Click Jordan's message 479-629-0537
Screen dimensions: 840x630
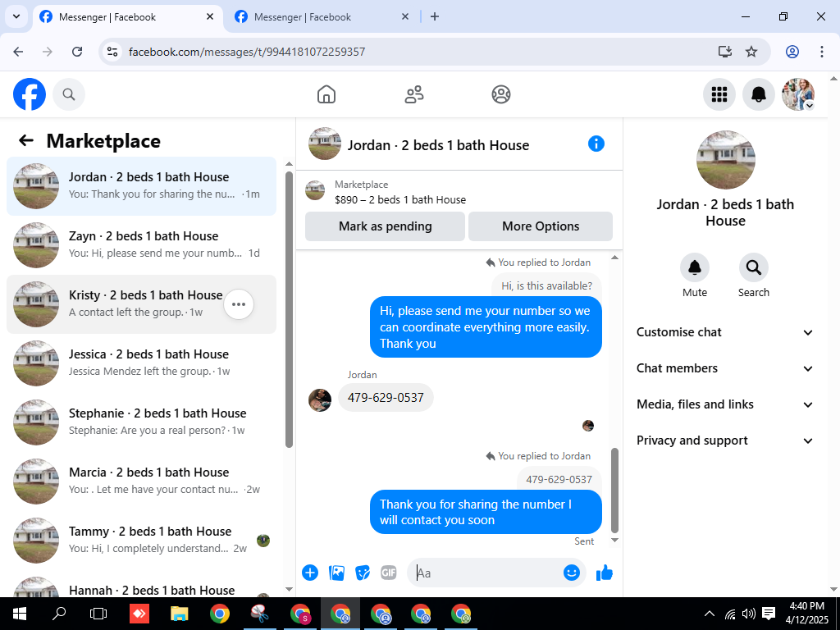point(386,398)
